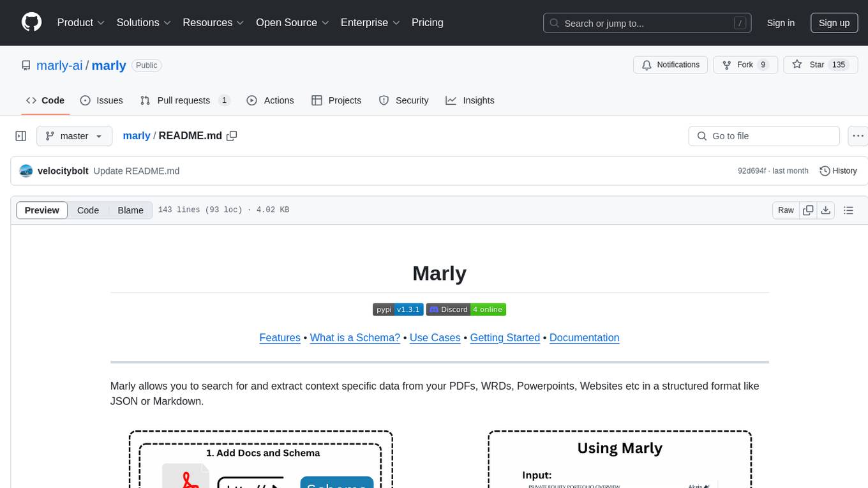Expand the Resources menu
Screen dimensions: 868x488
[x=213, y=22]
